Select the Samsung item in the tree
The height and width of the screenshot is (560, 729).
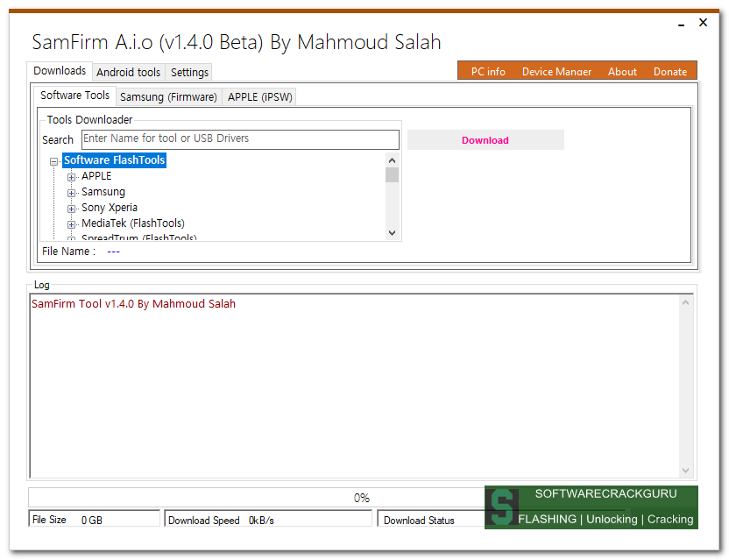[x=103, y=192]
